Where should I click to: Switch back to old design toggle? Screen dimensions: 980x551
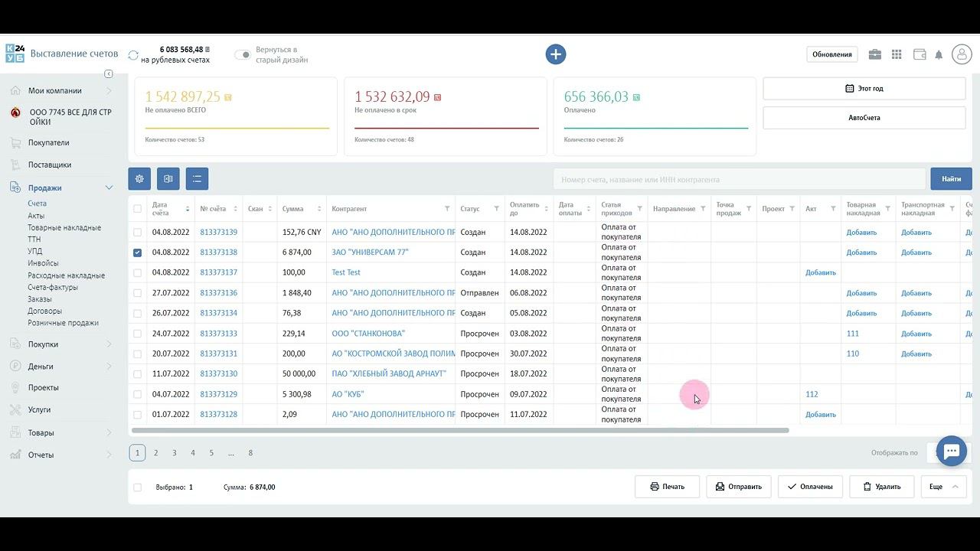pos(243,55)
